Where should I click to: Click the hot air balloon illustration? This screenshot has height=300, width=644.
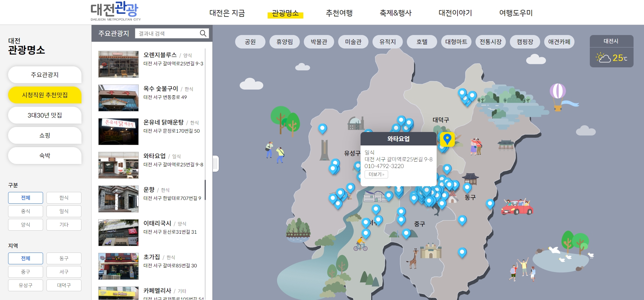pos(558,97)
